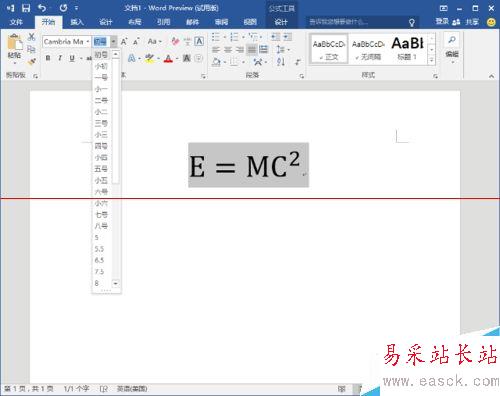
Task: Clear all formatting with eraser icon
Action: [x=175, y=41]
